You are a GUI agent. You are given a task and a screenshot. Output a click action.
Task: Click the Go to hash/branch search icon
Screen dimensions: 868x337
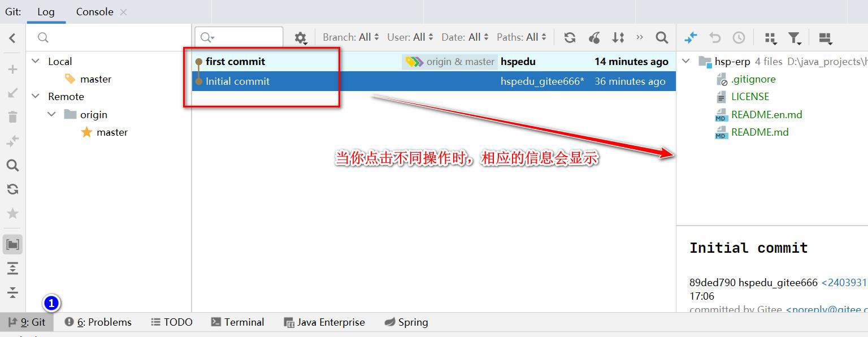662,37
